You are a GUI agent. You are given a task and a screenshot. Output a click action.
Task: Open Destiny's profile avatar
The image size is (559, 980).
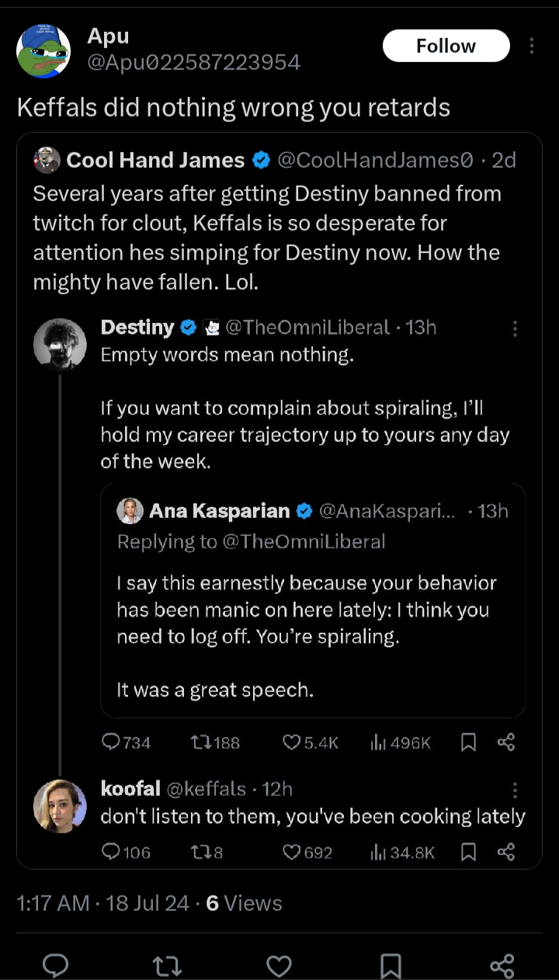[60, 344]
